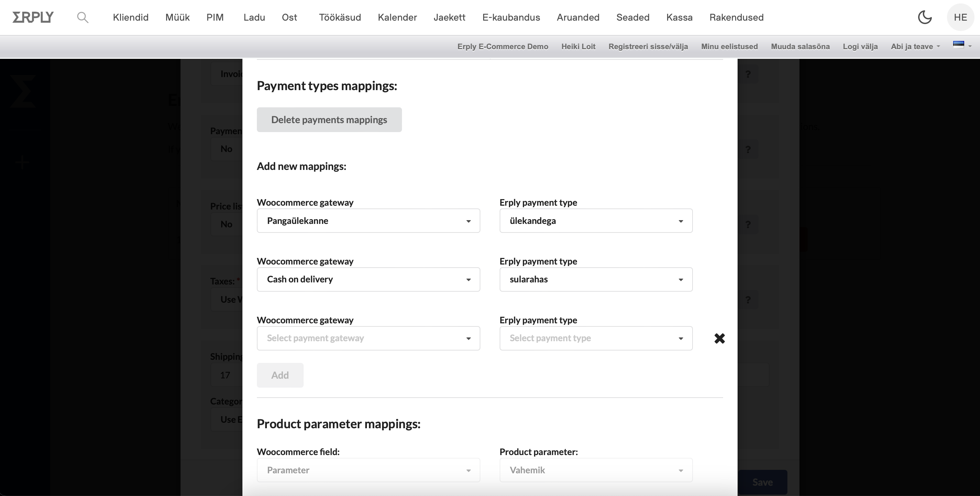Click the Erply logo
This screenshot has height=496, width=980.
click(x=33, y=17)
